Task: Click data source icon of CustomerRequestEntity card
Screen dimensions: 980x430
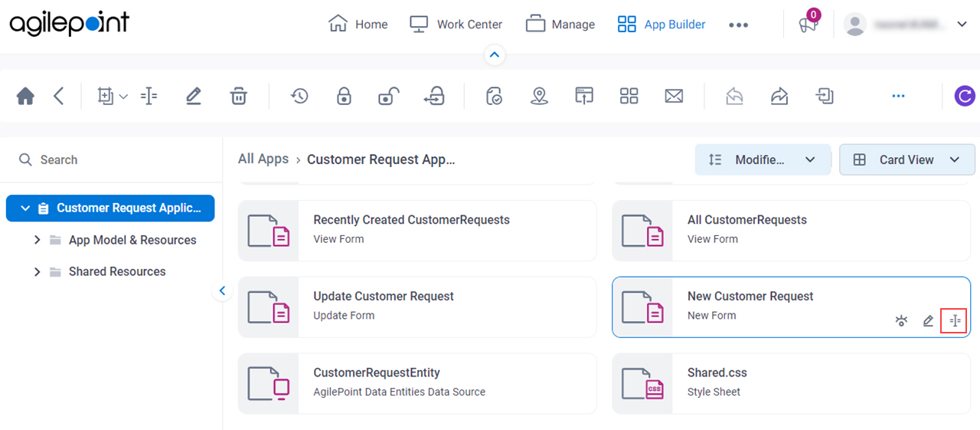Action: (269, 383)
